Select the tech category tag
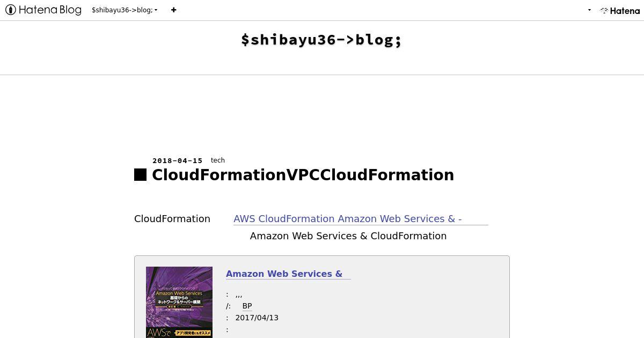 point(218,160)
